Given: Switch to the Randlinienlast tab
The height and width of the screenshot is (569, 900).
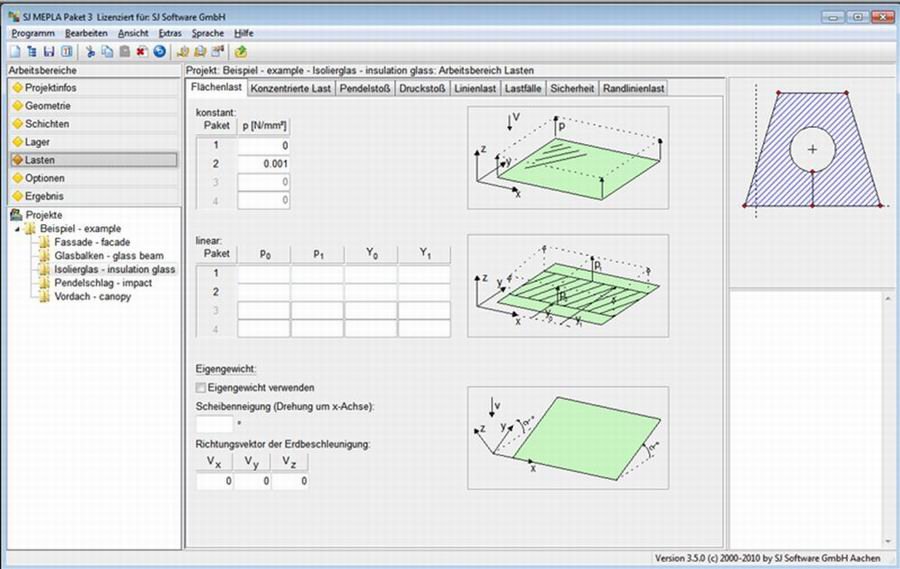Looking at the screenshot, I should 633,88.
